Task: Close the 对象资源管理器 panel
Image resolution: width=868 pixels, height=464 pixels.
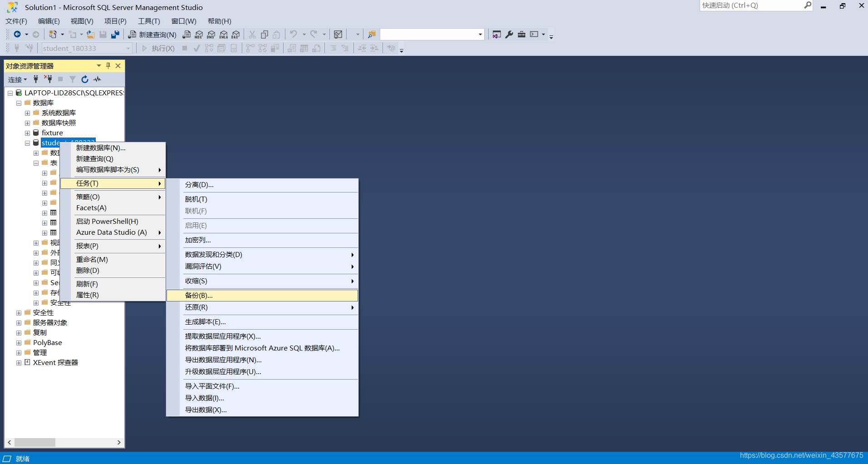Action: coord(118,66)
